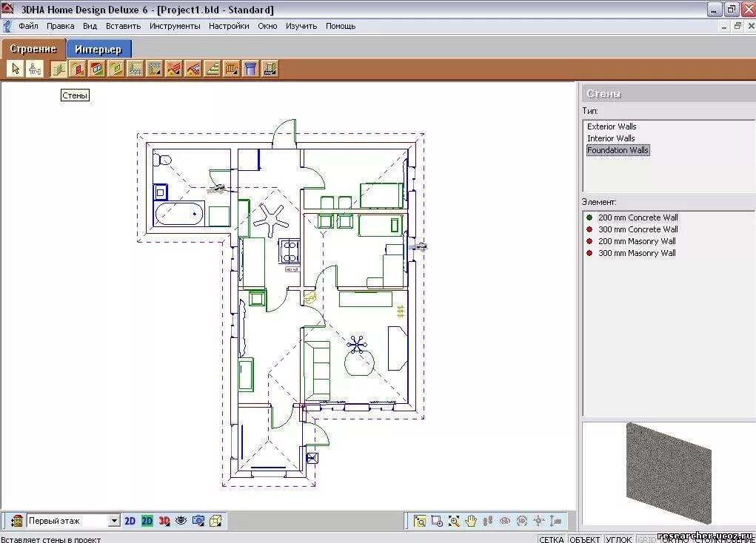756x543 pixels.
Task: Click the electrical plug tool icon
Action: click(x=34, y=69)
